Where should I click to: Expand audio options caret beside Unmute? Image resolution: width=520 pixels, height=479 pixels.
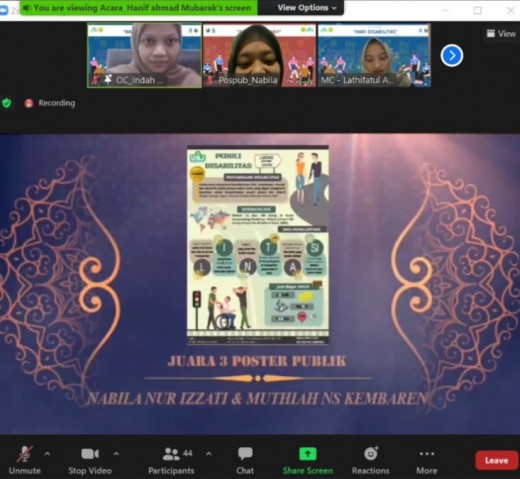click(47, 454)
